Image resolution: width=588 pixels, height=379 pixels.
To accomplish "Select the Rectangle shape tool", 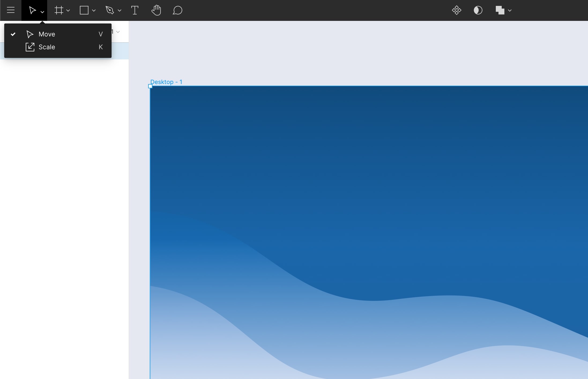I will click(84, 10).
